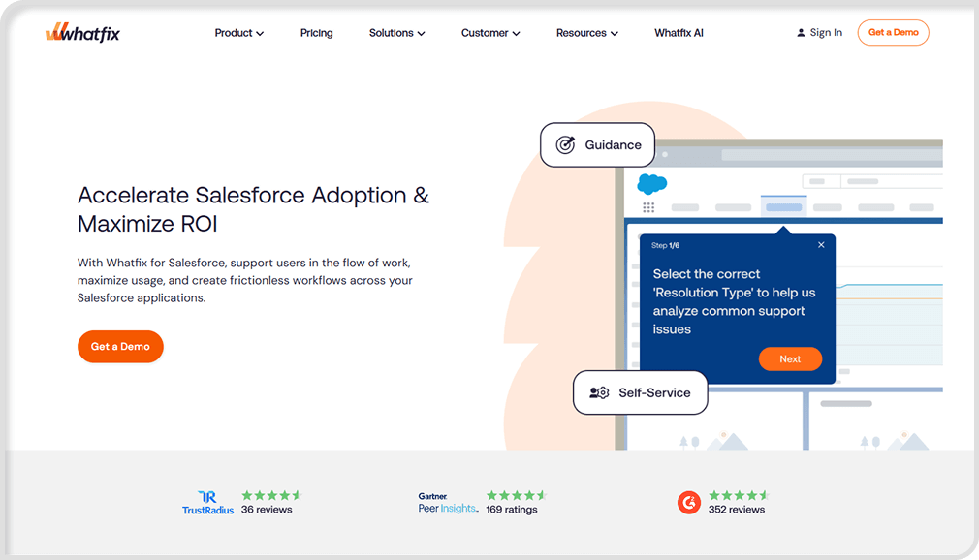Open the app launcher grid icon

648,207
